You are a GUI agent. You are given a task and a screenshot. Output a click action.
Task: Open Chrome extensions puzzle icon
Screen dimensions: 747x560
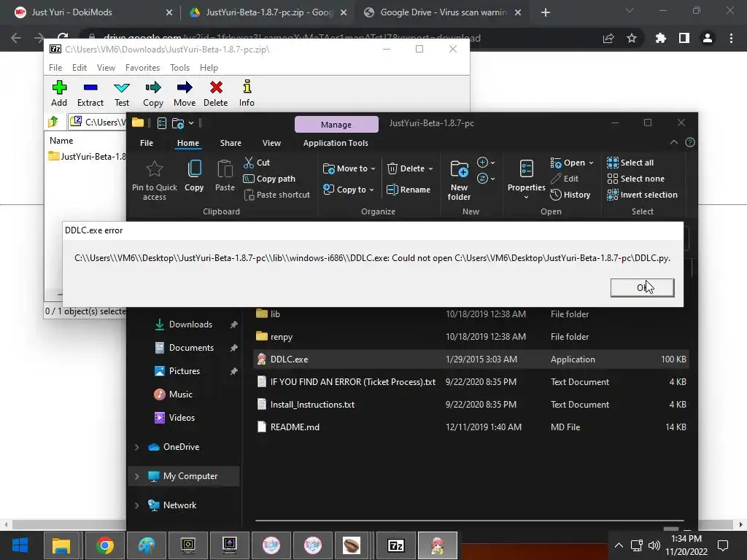tap(660, 38)
